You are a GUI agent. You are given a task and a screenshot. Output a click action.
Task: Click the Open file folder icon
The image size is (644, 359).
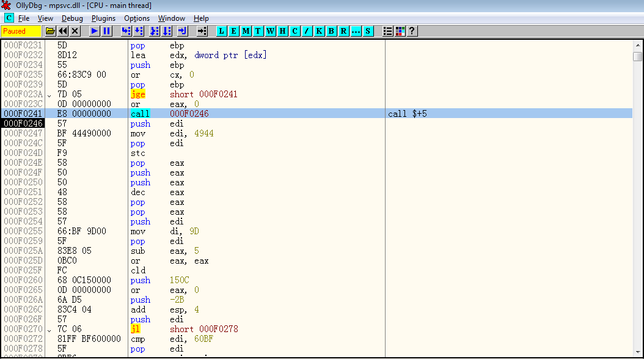[x=51, y=31]
